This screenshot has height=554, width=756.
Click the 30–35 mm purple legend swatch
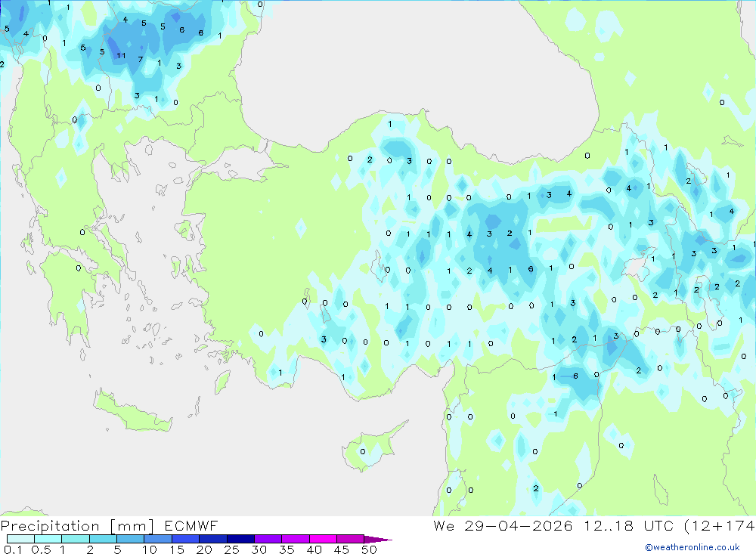point(268,539)
